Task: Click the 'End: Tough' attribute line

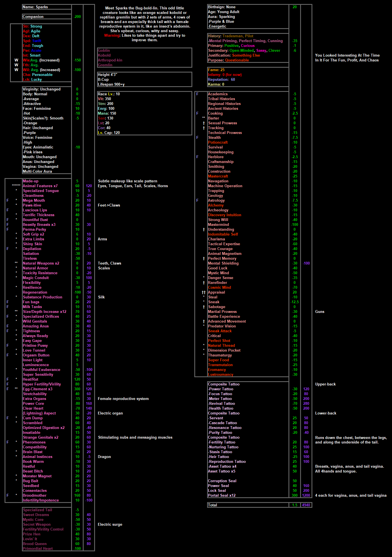Action: (x=33, y=46)
